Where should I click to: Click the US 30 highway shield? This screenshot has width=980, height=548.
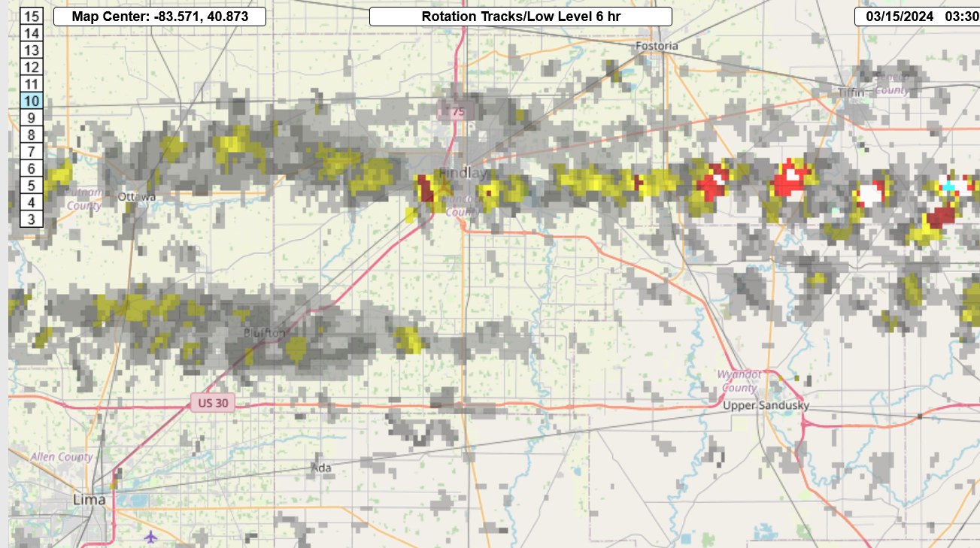click(x=212, y=403)
